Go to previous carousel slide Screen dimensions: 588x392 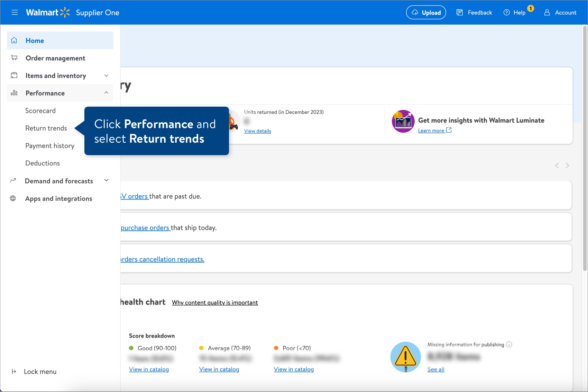(557, 166)
